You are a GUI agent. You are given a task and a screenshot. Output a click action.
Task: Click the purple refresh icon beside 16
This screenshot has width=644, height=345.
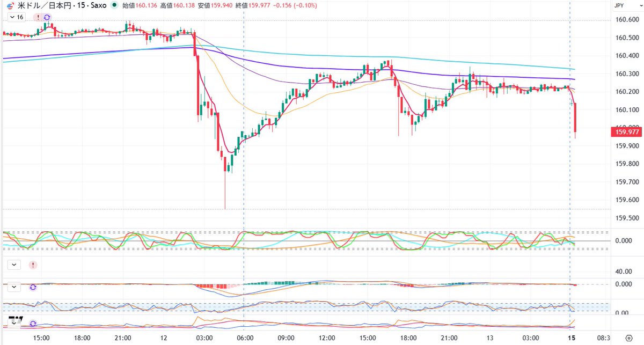(47, 17)
